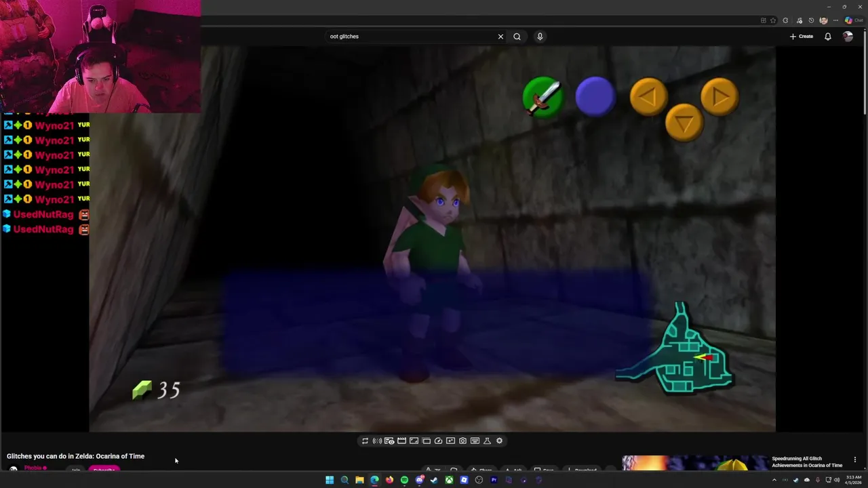Open Premiere Pro from the taskbar
This screenshot has height=488, width=868.
(x=494, y=480)
